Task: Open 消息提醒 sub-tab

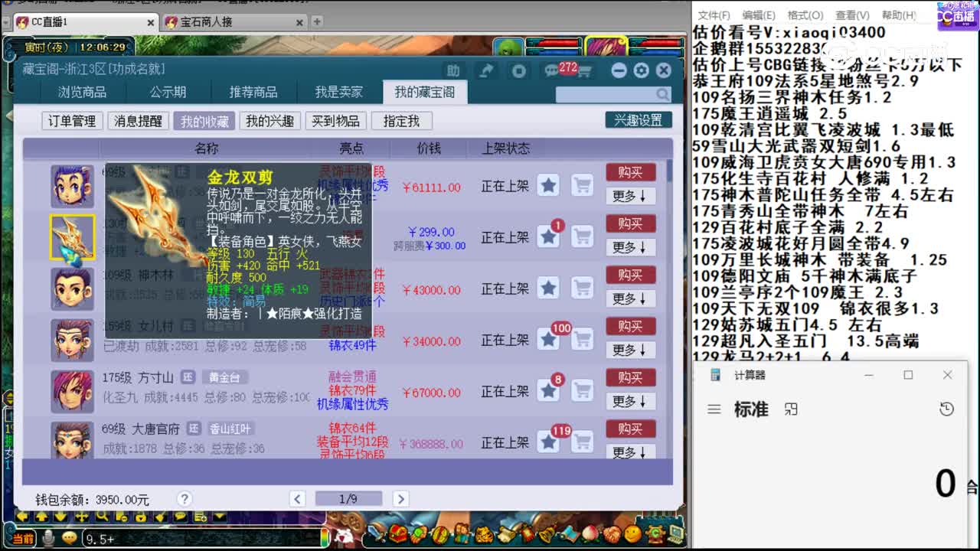Action: click(x=139, y=121)
